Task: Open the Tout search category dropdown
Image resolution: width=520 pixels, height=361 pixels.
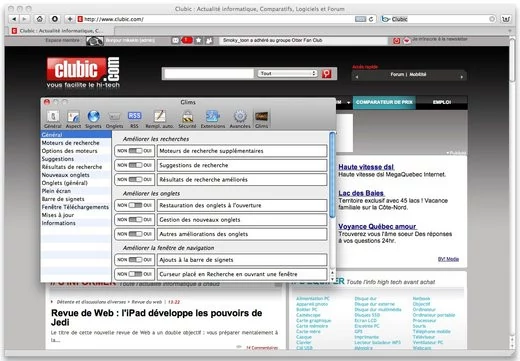Action: tap(287, 73)
